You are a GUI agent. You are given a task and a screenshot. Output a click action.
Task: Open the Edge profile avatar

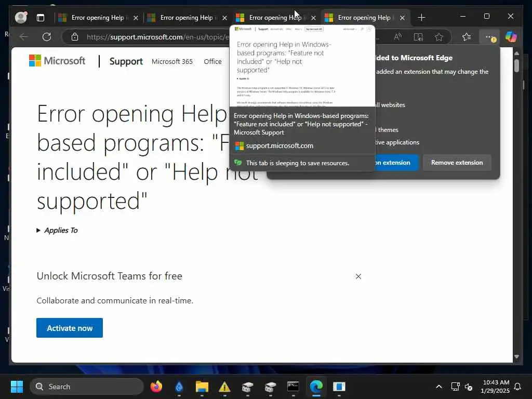(21, 17)
